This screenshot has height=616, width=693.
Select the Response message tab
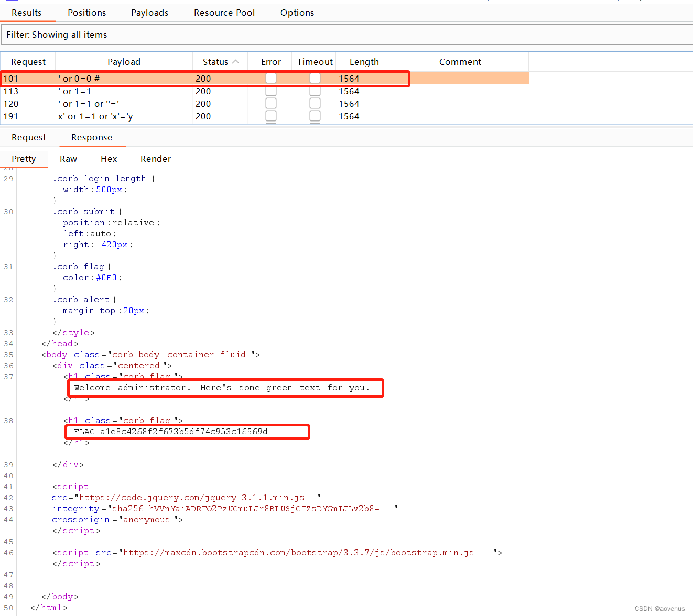(x=92, y=137)
